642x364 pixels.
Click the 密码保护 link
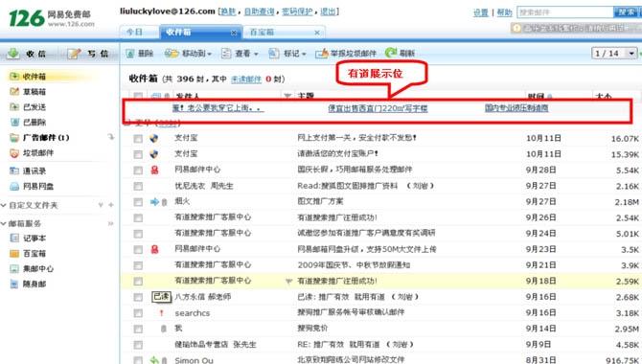tap(297, 11)
